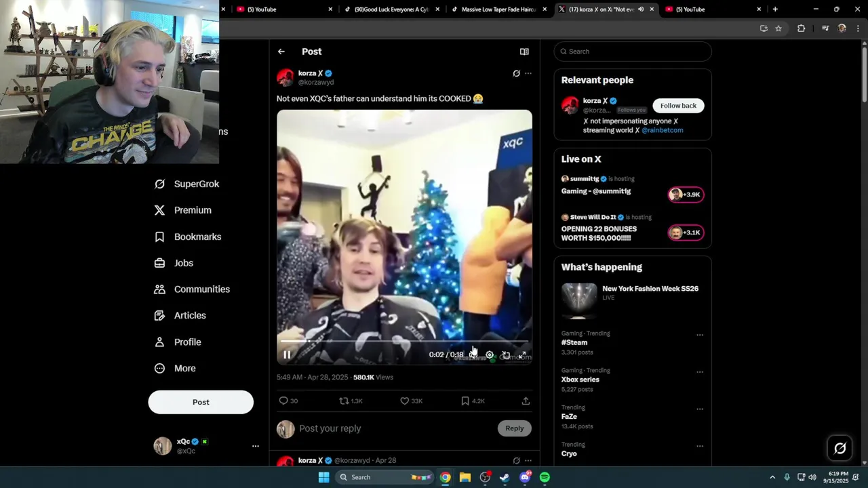Bookmark this page with the star icon
The image size is (868, 488).
click(x=778, y=28)
